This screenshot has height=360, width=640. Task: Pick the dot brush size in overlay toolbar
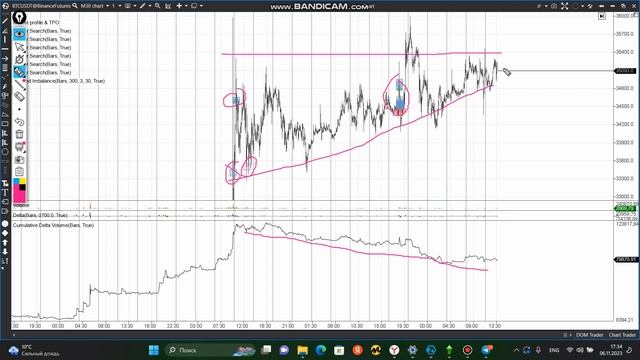(x=19, y=109)
